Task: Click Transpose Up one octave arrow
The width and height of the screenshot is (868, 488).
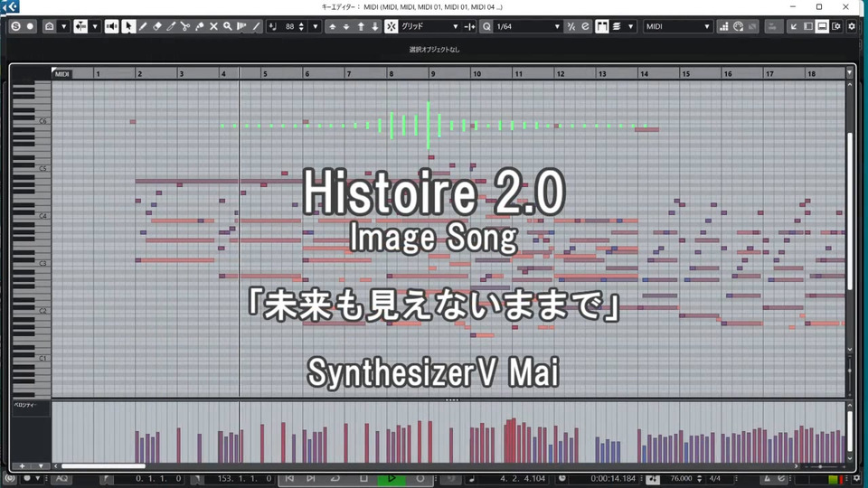Action: tap(361, 26)
